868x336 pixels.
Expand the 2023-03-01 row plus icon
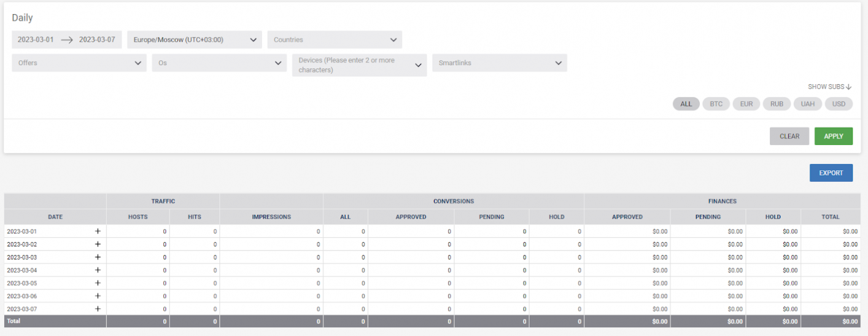click(x=97, y=232)
